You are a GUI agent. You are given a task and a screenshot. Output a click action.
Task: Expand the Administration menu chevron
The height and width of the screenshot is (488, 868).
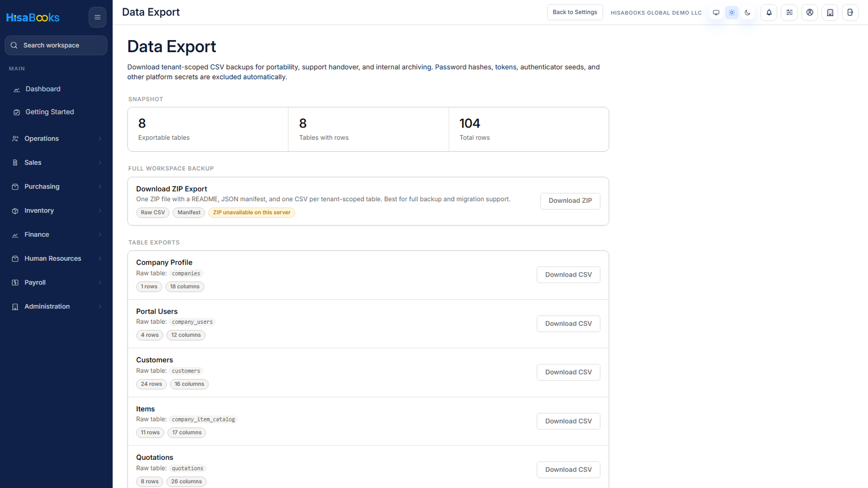pyautogui.click(x=100, y=307)
